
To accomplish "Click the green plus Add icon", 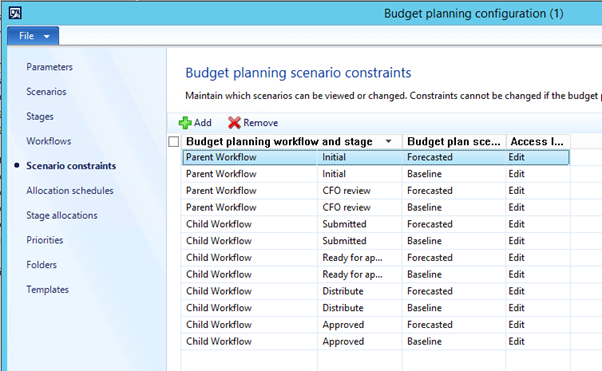I will (185, 123).
